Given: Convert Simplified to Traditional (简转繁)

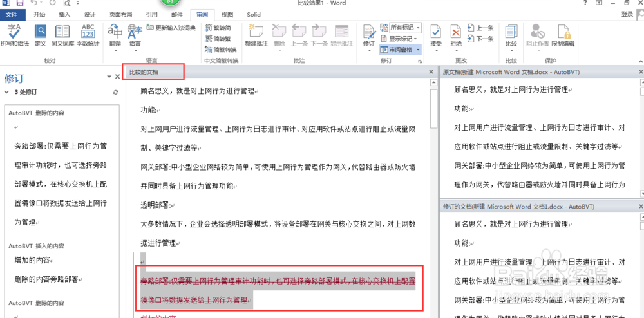Looking at the screenshot, I should coord(218,39).
